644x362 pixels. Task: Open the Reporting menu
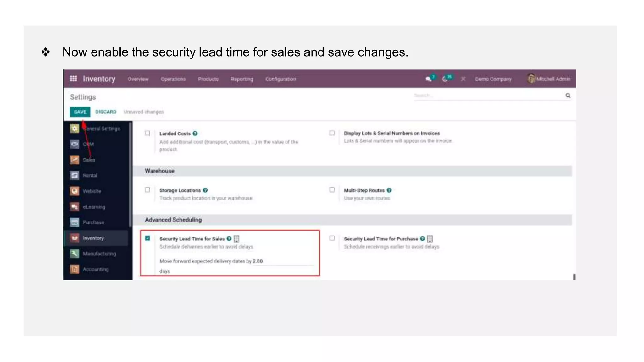(x=242, y=79)
